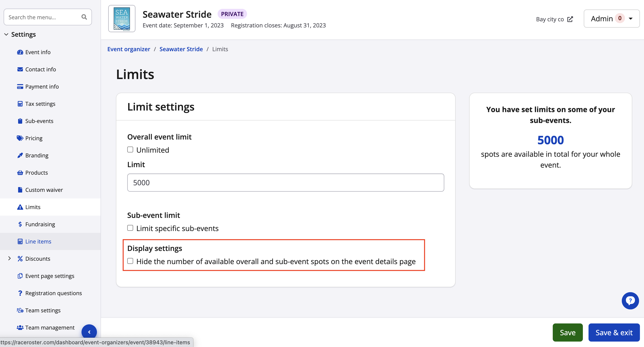Screen dimensions: 644x347
Task: Click the Limit number input field
Action: (286, 183)
